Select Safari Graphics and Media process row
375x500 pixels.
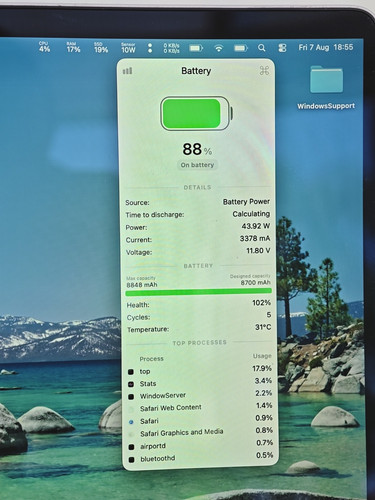coord(200,432)
